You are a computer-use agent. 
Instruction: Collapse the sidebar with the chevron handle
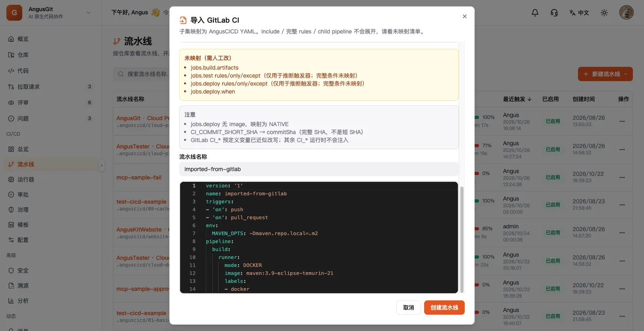[x=102, y=166]
